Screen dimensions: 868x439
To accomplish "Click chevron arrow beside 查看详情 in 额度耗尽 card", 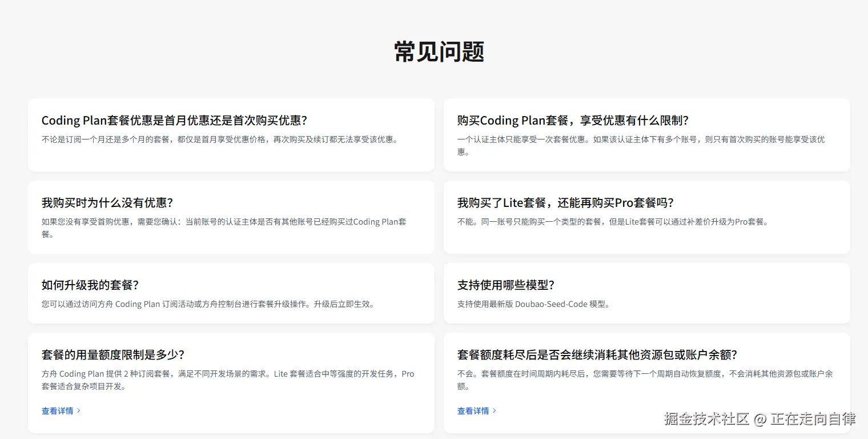I will tap(494, 410).
